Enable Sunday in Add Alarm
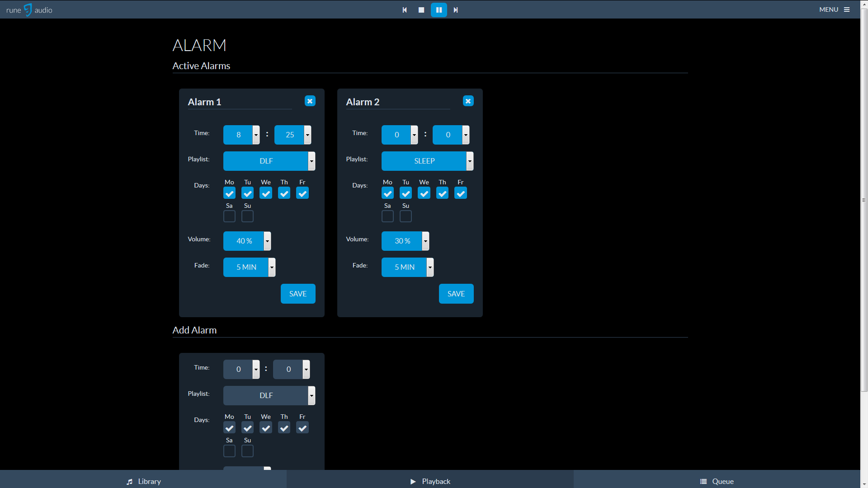 point(247,451)
